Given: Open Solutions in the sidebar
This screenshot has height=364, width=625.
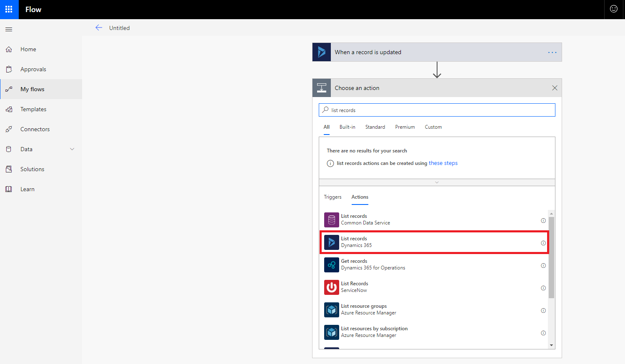Looking at the screenshot, I should (41, 169).
